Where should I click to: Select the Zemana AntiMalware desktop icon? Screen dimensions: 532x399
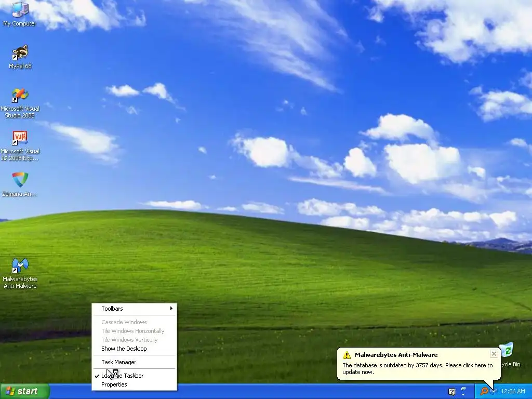[x=20, y=184]
